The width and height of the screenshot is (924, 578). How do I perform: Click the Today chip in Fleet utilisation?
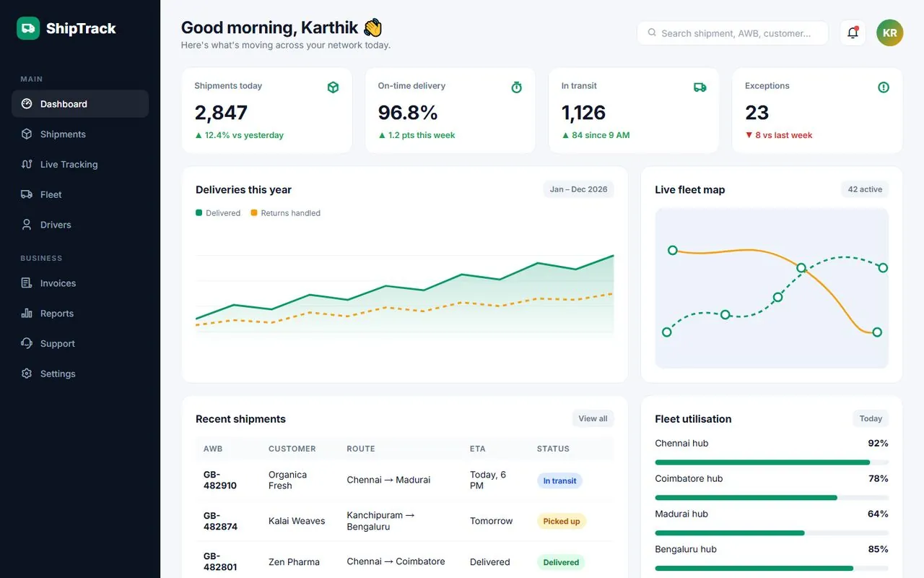[871, 418]
